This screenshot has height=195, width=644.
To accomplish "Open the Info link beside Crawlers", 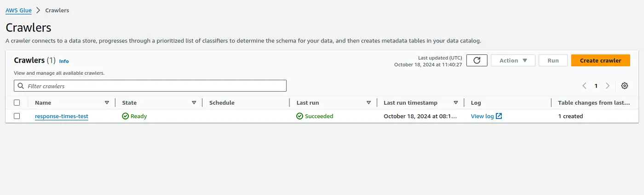I will pos(64,61).
